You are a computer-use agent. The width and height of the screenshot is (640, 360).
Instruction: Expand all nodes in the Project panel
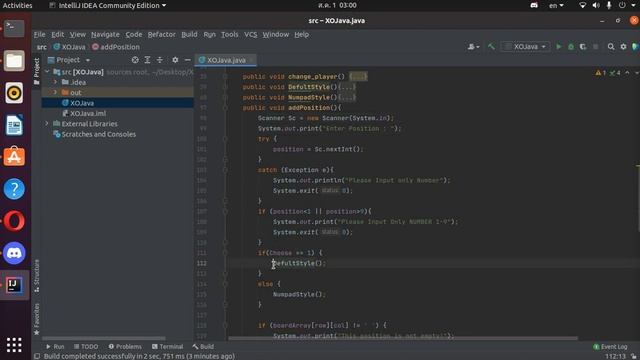[x=147, y=60]
